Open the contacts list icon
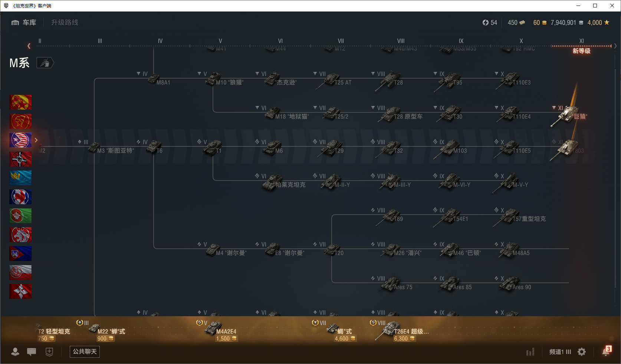 [x=15, y=352]
